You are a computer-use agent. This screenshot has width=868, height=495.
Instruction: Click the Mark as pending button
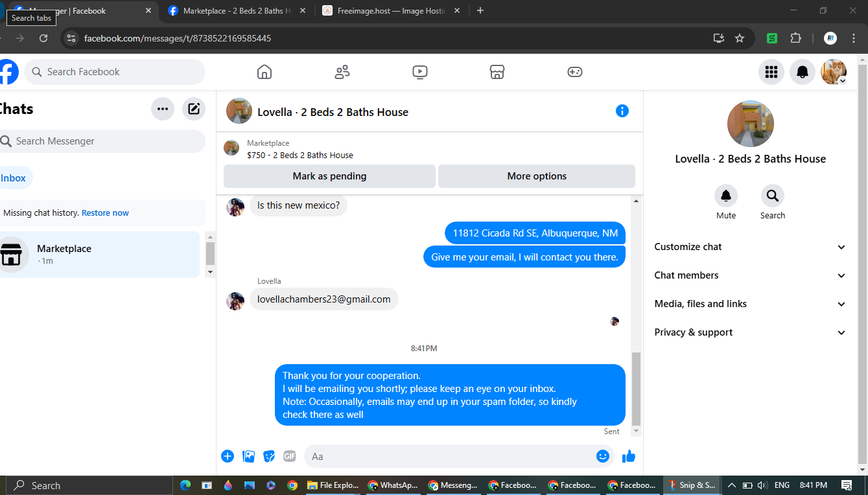329,176
